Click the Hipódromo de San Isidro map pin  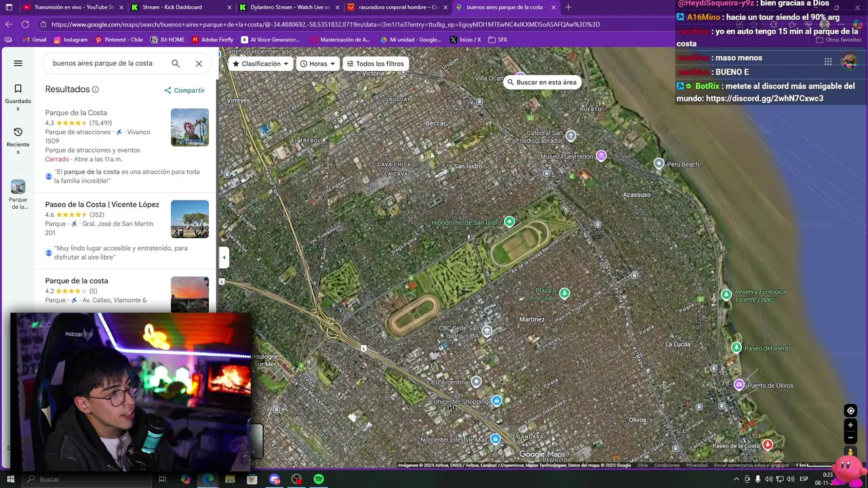click(x=509, y=222)
